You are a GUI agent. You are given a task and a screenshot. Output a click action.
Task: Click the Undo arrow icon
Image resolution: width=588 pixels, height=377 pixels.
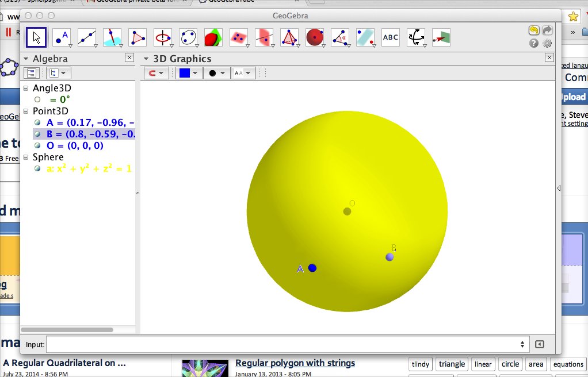coord(534,30)
